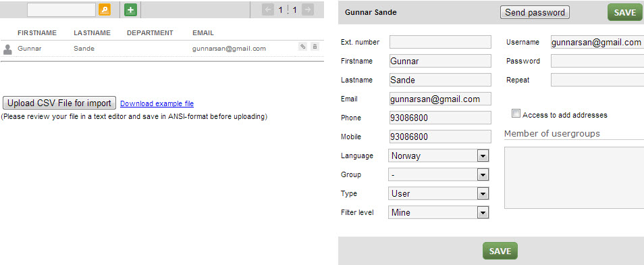Open Filter level dropdown showing Mine
The image size is (644, 265).
point(439,213)
